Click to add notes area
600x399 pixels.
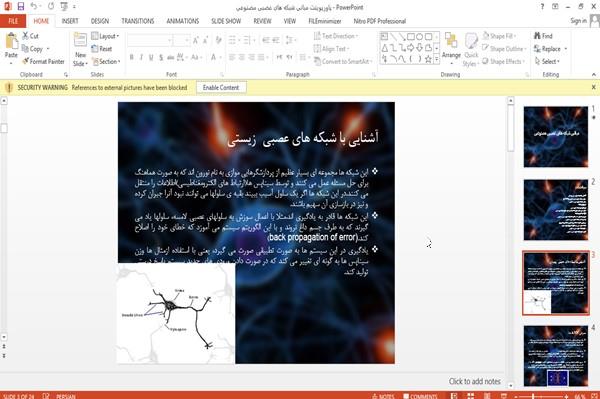(x=474, y=381)
